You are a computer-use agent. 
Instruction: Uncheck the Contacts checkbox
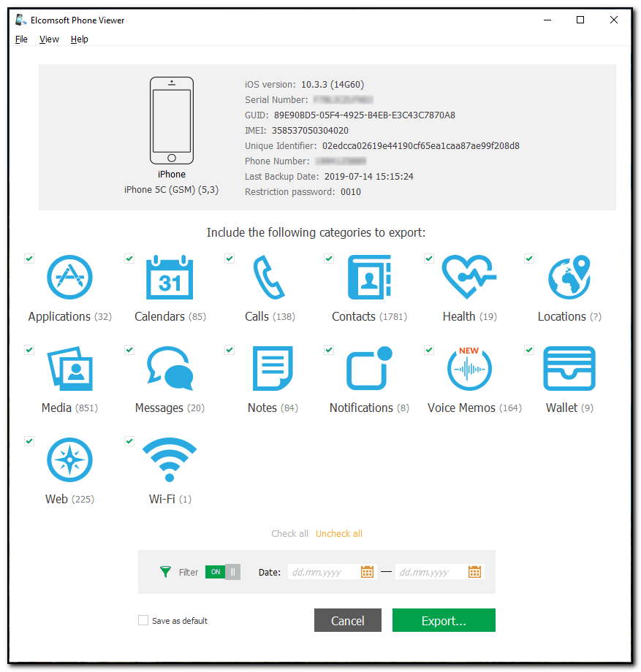(x=329, y=259)
